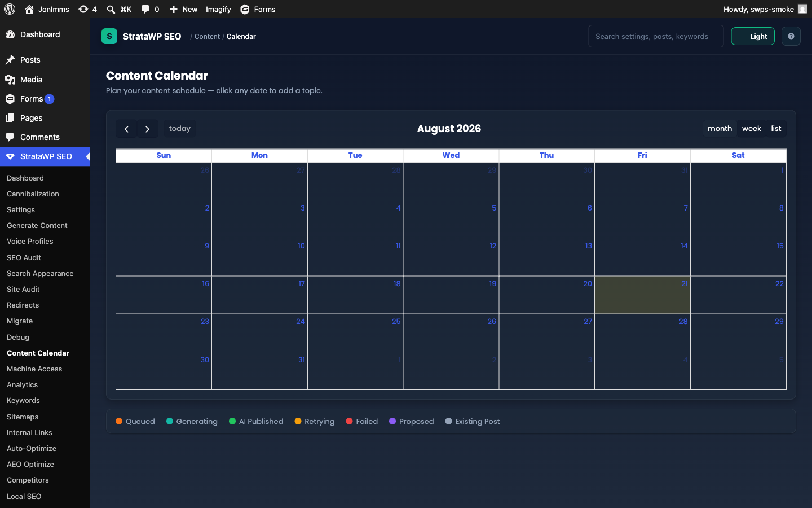This screenshot has height=508, width=812.
Task: Click the plus New icon
Action: point(174,9)
